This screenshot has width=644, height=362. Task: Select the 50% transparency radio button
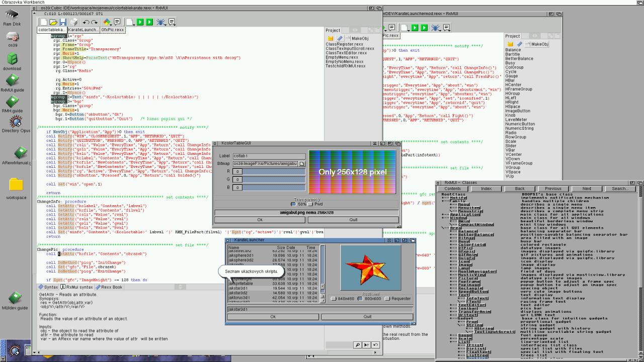coord(293,204)
